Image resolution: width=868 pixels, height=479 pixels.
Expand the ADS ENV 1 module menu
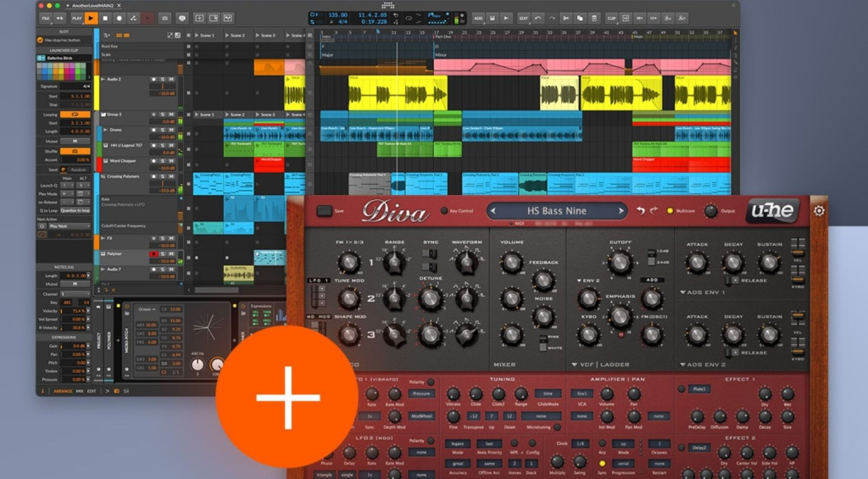click(x=682, y=292)
